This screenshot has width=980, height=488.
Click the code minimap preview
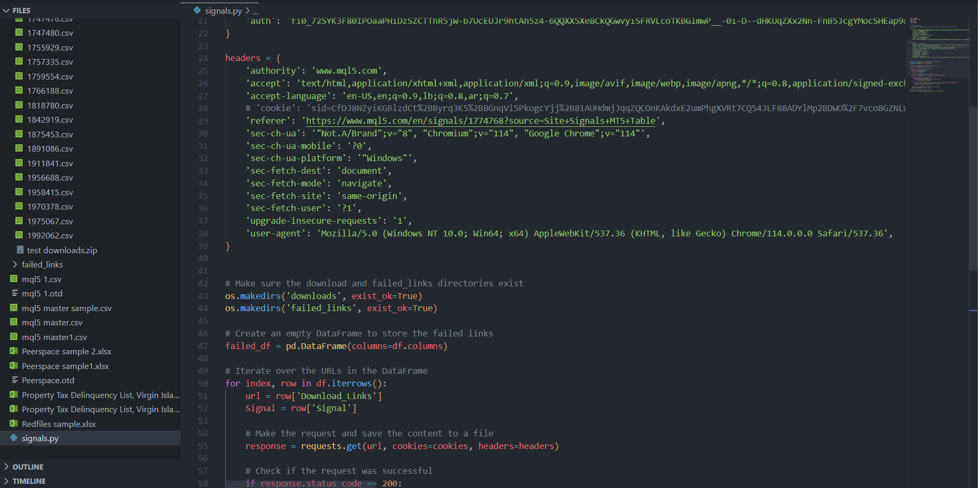click(940, 55)
